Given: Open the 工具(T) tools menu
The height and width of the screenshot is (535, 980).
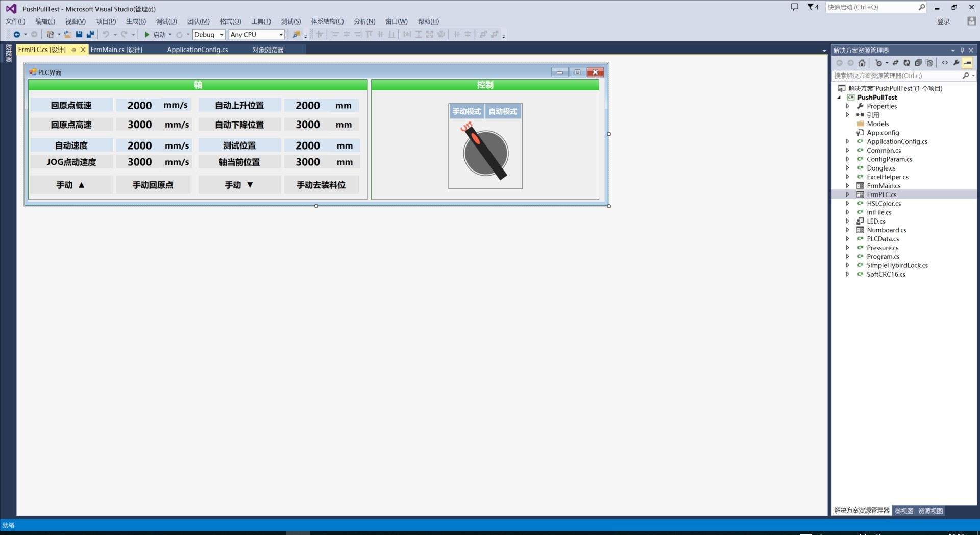Looking at the screenshot, I should tap(261, 21).
